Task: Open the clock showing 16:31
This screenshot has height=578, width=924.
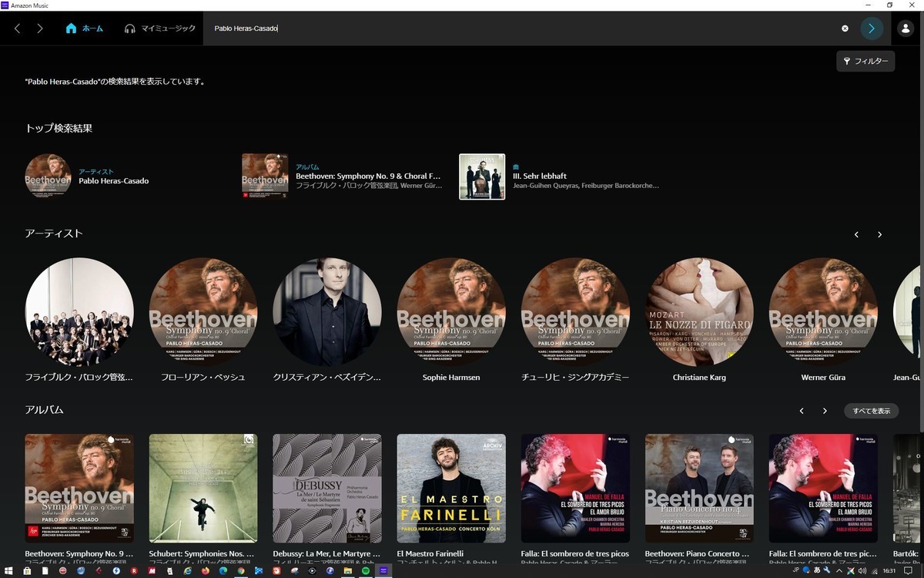Action: [x=889, y=571]
